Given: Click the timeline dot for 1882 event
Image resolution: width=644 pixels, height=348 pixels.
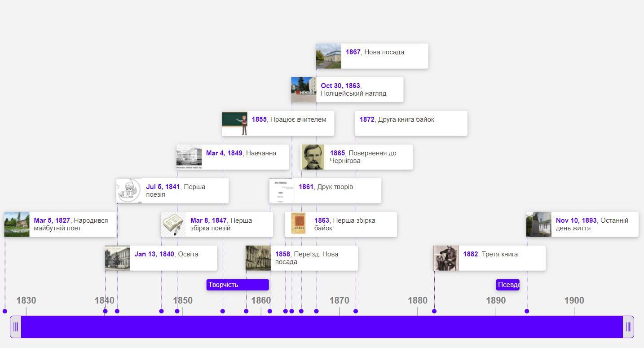Looking at the screenshot, I should [x=434, y=311].
